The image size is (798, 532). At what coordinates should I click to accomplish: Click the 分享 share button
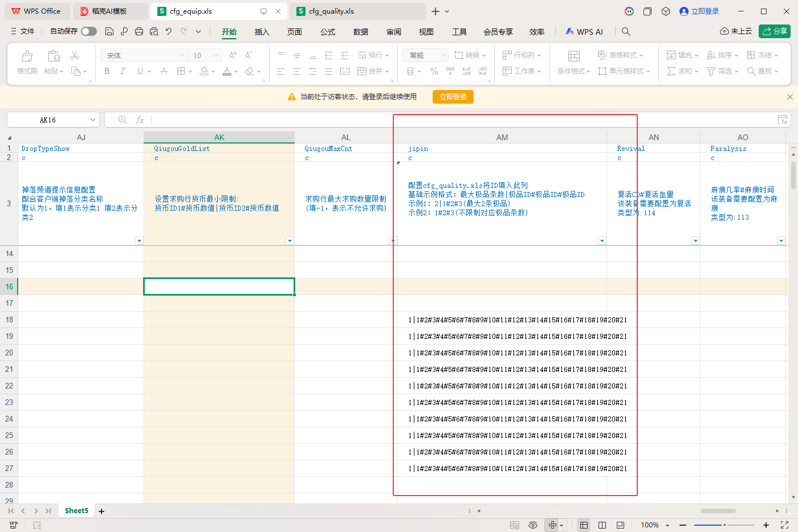(775, 31)
